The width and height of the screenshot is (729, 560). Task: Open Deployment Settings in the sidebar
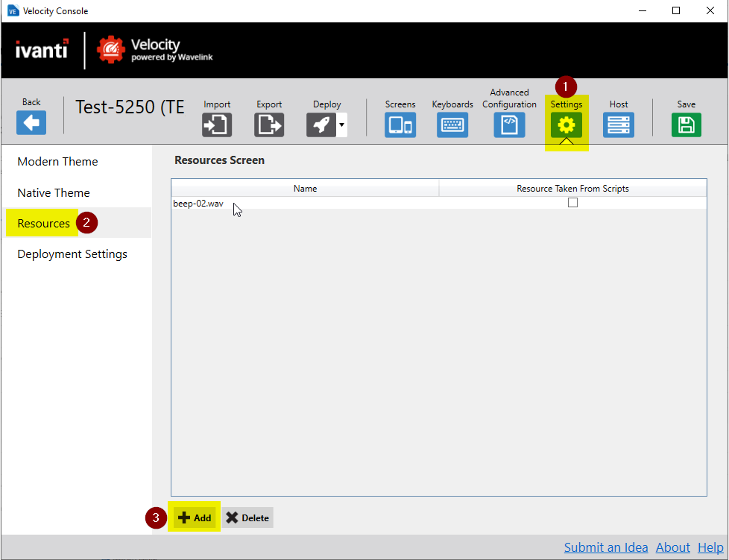coord(72,254)
